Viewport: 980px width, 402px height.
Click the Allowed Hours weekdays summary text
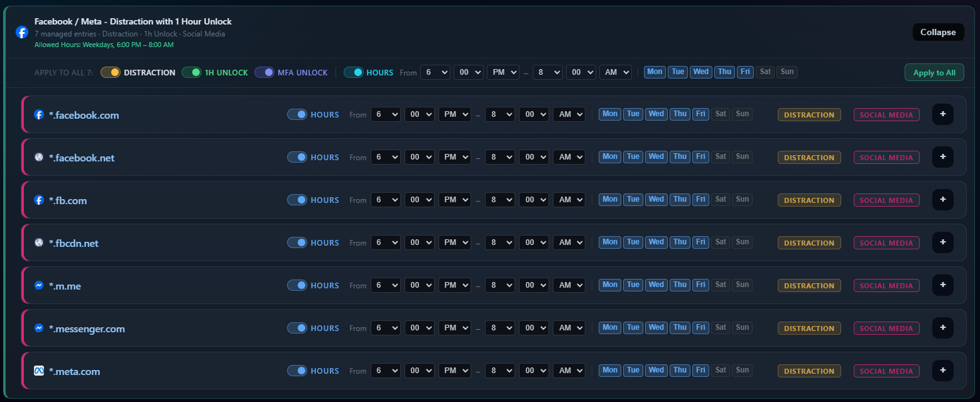pyautogui.click(x=104, y=45)
